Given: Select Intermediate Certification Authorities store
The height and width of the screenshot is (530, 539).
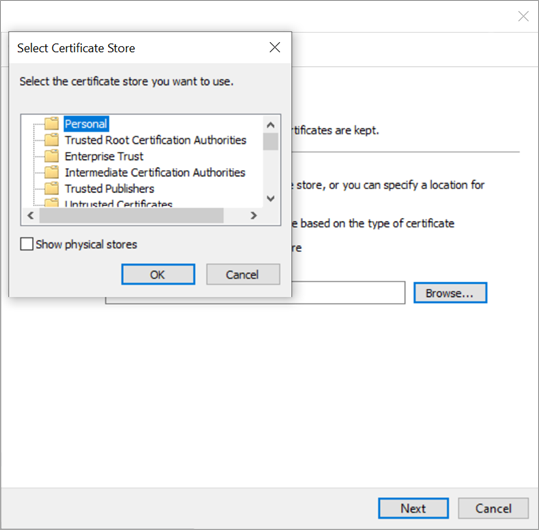Looking at the screenshot, I should pyautogui.click(x=155, y=172).
